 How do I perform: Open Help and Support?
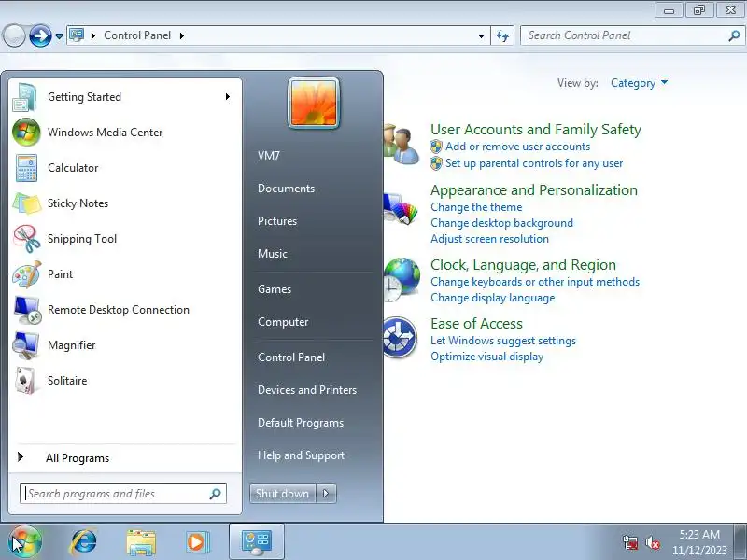tap(301, 455)
